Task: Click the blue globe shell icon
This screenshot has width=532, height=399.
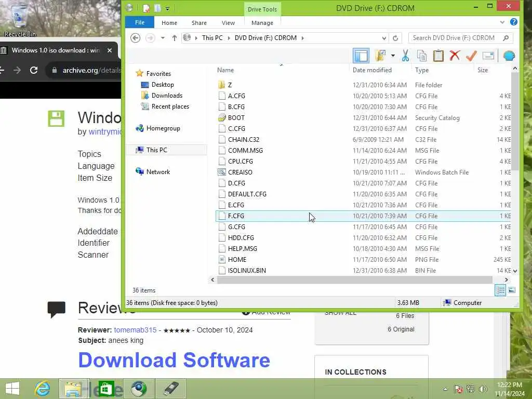Action: pyautogui.click(x=509, y=56)
